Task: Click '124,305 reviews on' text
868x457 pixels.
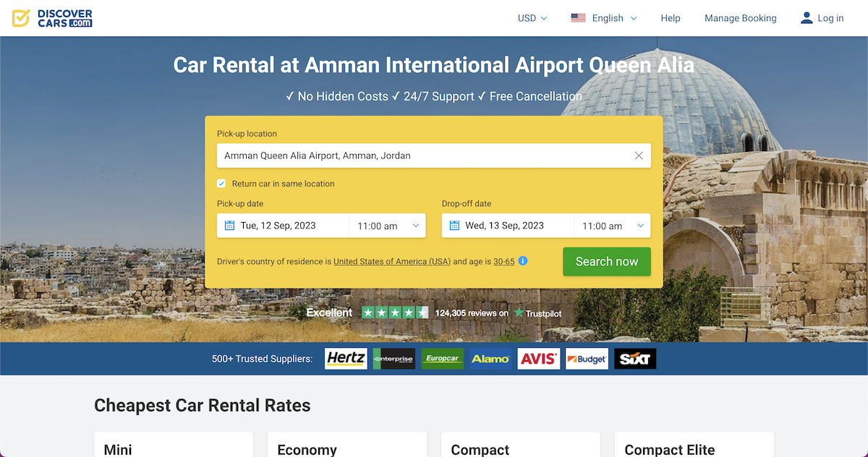Action: point(472,313)
